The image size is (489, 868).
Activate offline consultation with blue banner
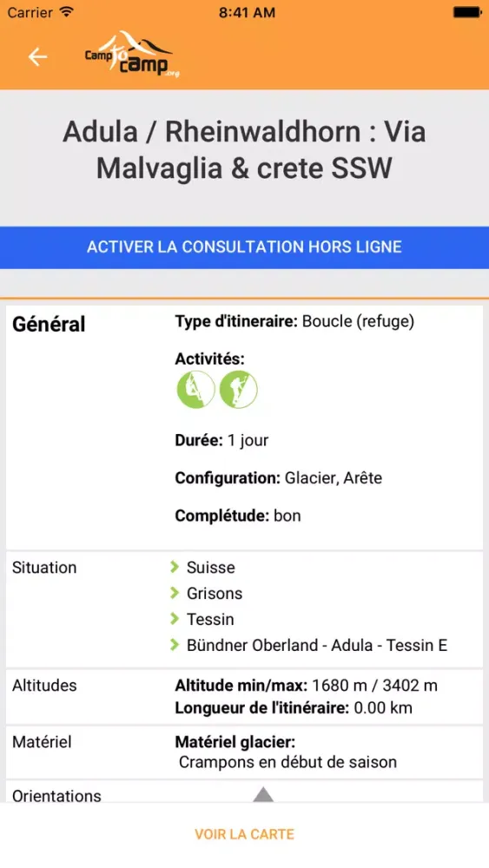tap(244, 247)
